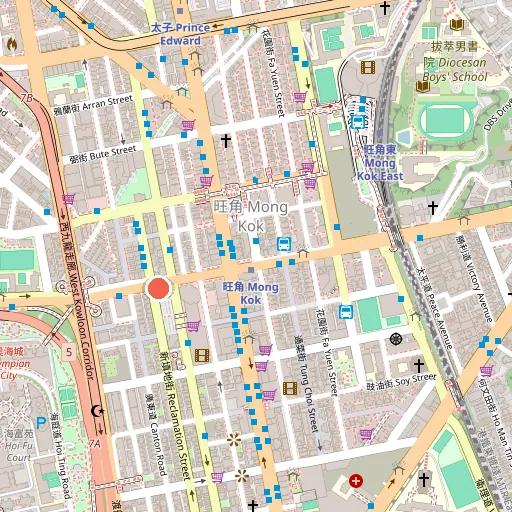Click the church cross icon near Bute Street
This screenshot has height=512, width=512.
(226, 141)
